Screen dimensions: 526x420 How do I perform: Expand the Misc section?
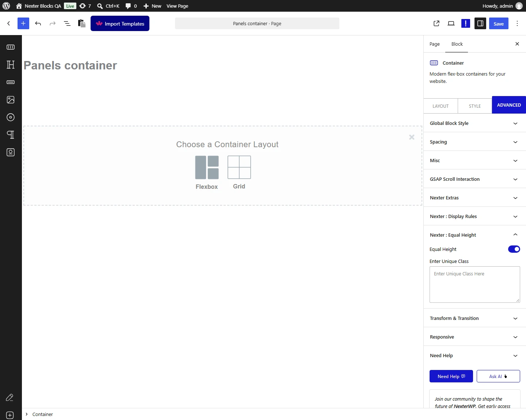point(475,160)
